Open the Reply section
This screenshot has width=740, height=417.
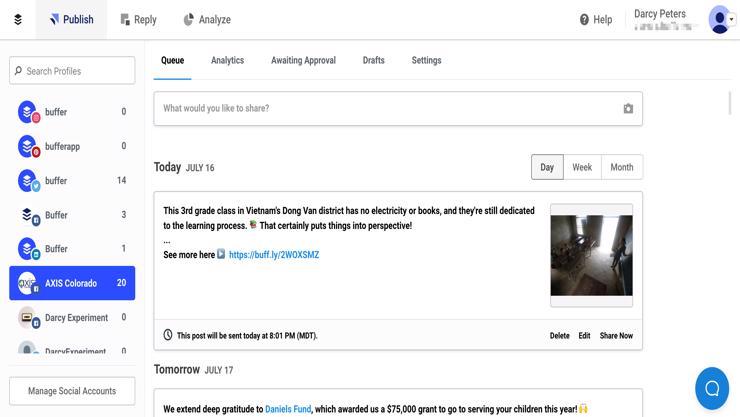point(138,19)
